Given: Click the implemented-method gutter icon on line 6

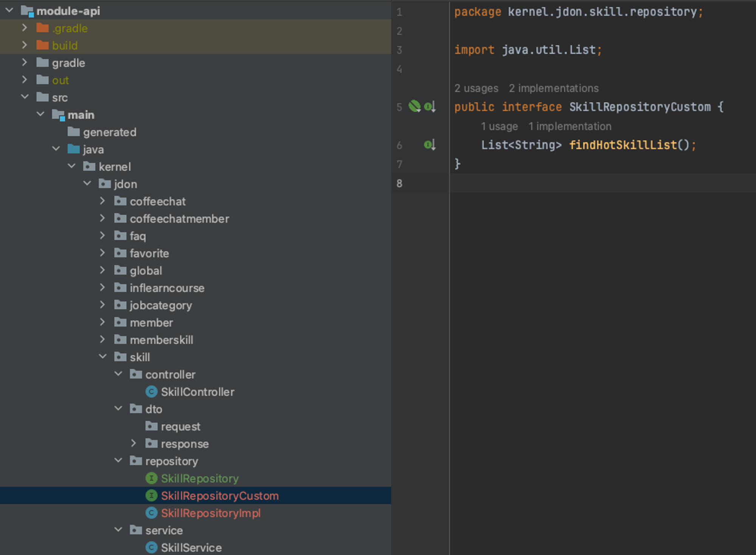Looking at the screenshot, I should pos(430,145).
